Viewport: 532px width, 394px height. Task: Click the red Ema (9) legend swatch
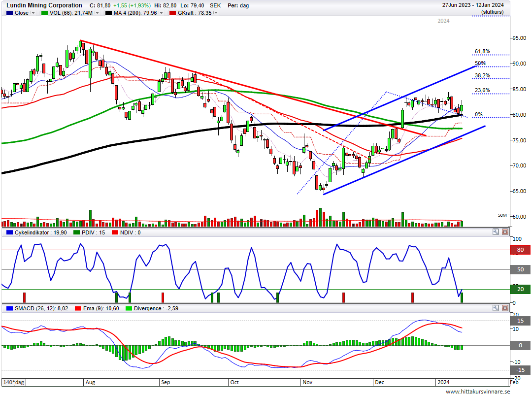(78, 308)
